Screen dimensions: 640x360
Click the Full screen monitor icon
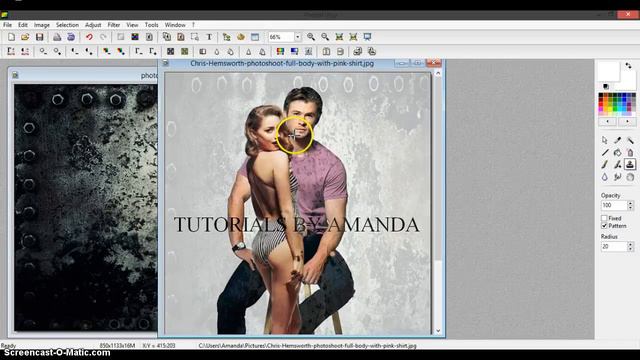click(x=367, y=37)
